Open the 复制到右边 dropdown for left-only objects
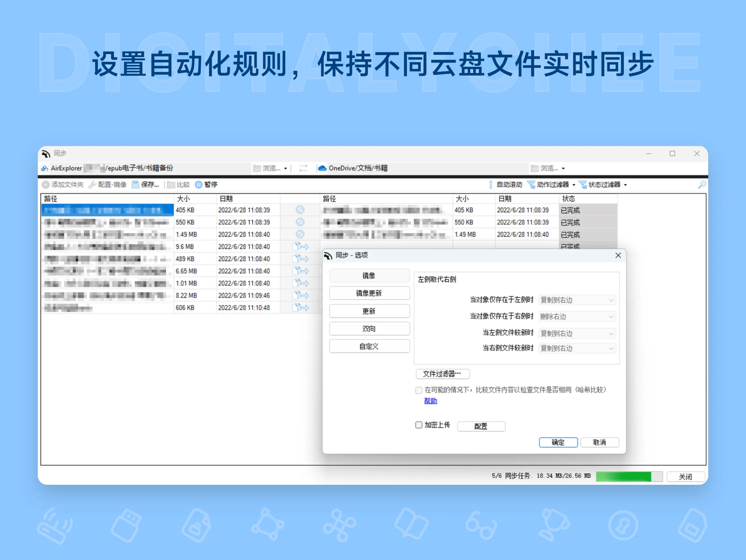Viewport: 746px width, 560px height. [577, 300]
